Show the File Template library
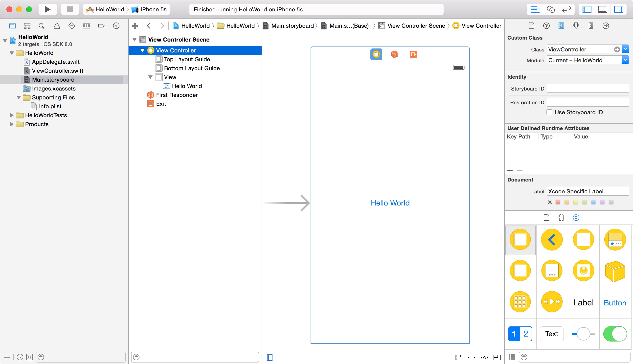This screenshot has width=633, height=364. [546, 218]
